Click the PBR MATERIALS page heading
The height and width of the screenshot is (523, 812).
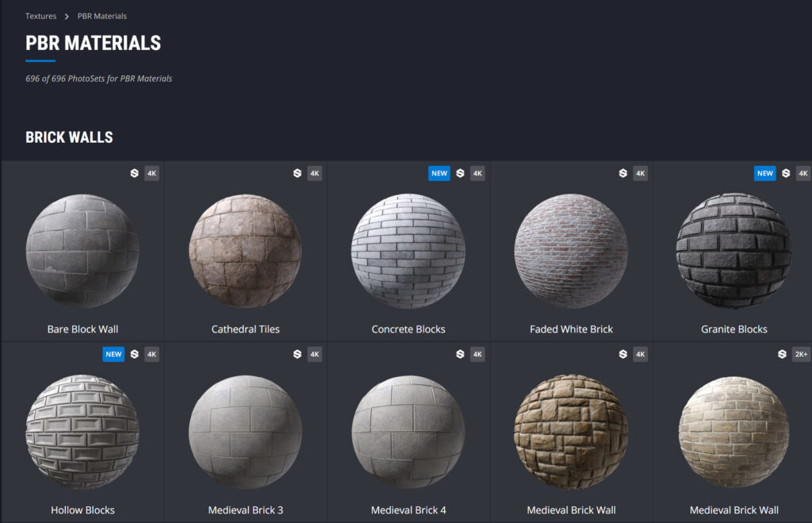pyautogui.click(x=94, y=43)
